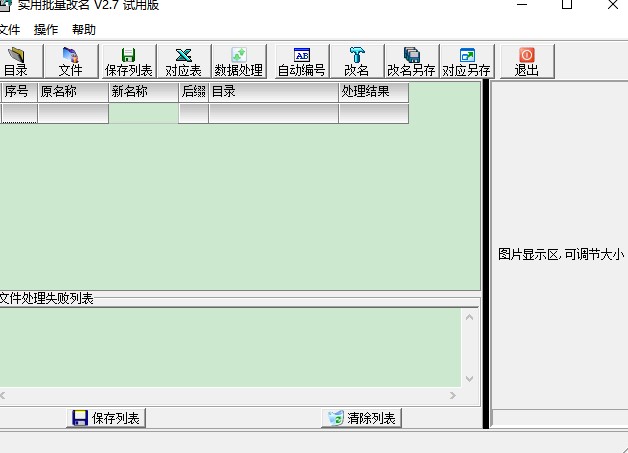
Task: Maximize the 实用批量改名 window
Action: 567,5
